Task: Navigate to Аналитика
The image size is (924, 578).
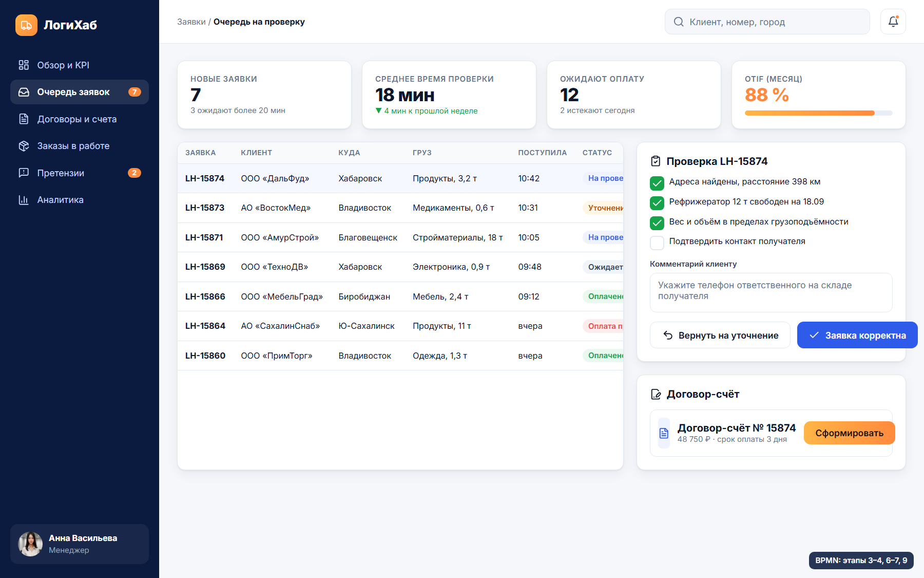Action: (x=80, y=200)
